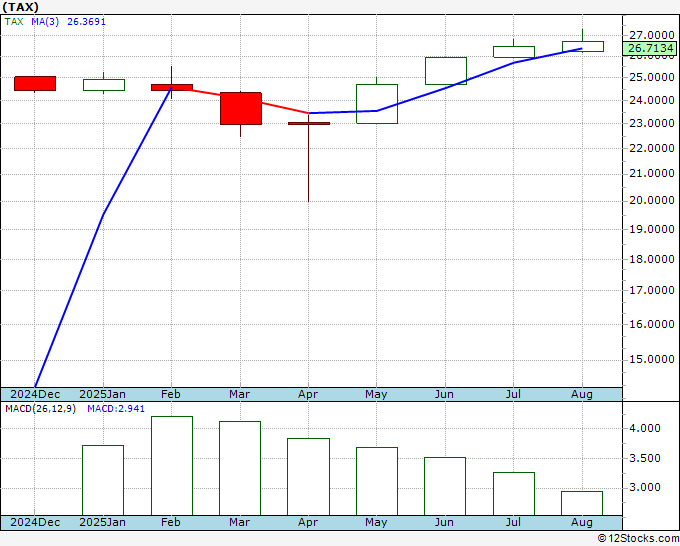Click the Jun label on price chart axis

click(444, 394)
